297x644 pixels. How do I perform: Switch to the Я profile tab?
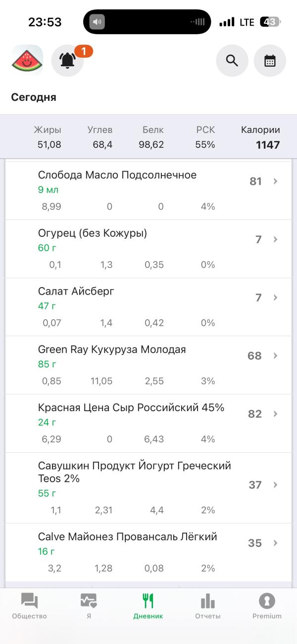click(x=89, y=606)
